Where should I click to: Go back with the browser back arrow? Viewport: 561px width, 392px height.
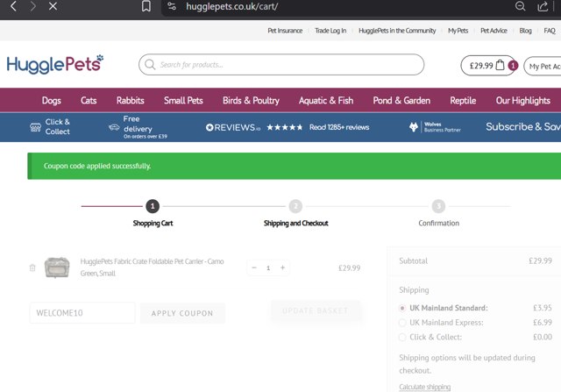point(14,6)
